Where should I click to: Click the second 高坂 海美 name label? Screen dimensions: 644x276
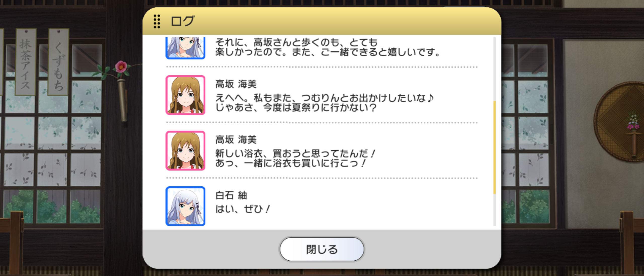(236, 140)
